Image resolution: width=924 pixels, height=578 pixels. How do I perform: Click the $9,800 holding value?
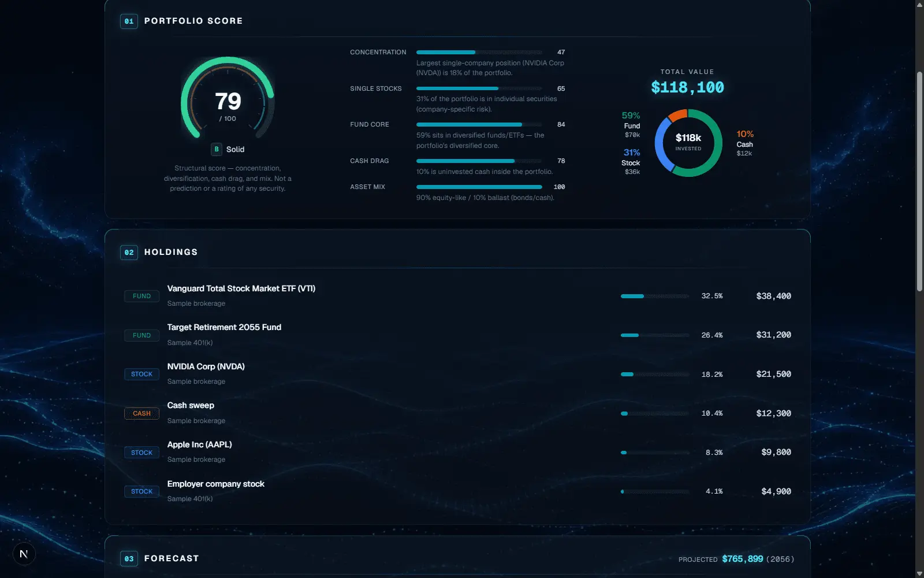click(x=776, y=452)
